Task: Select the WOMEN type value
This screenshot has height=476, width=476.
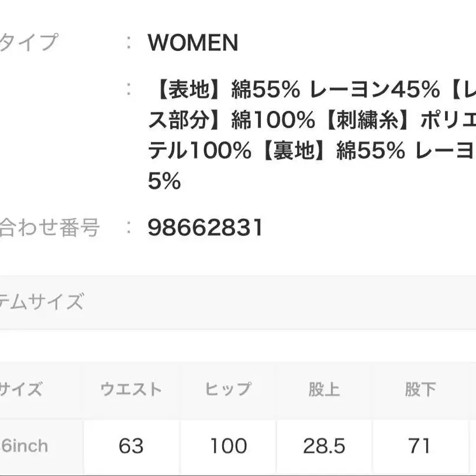Action: coord(193,43)
